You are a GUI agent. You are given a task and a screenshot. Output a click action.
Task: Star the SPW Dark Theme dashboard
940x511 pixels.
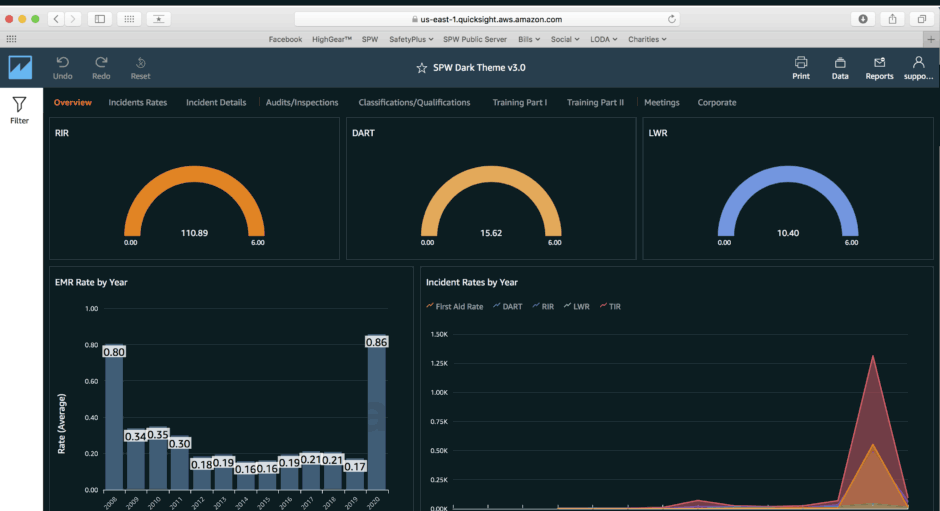(421, 68)
